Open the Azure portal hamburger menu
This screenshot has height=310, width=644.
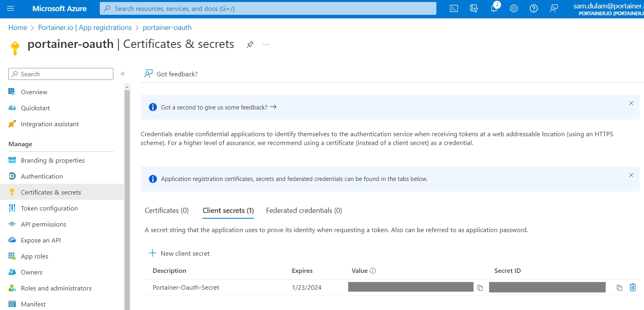(11, 8)
